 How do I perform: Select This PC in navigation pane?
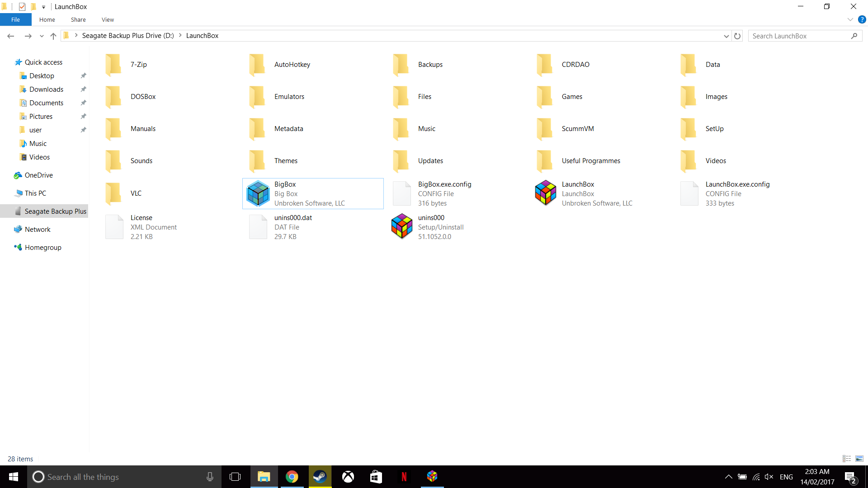[x=35, y=193]
